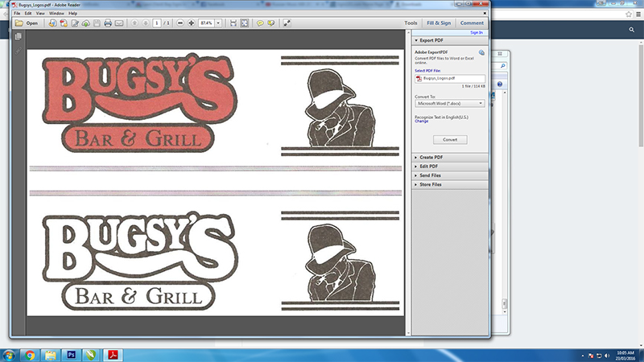
Task: Open Photoshop from the taskbar
Action: pyautogui.click(x=72, y=355)
